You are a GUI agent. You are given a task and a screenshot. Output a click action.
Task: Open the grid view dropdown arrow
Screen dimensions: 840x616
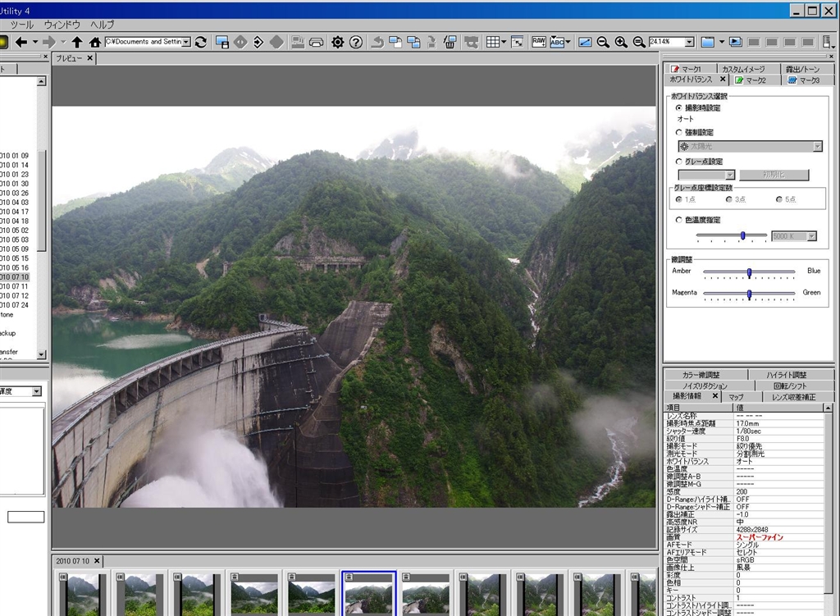click(503, 42)
